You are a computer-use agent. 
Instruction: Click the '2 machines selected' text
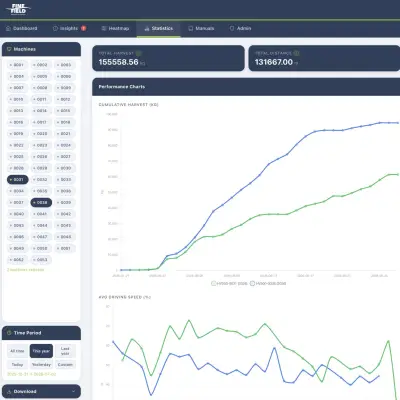pos(25,270)
